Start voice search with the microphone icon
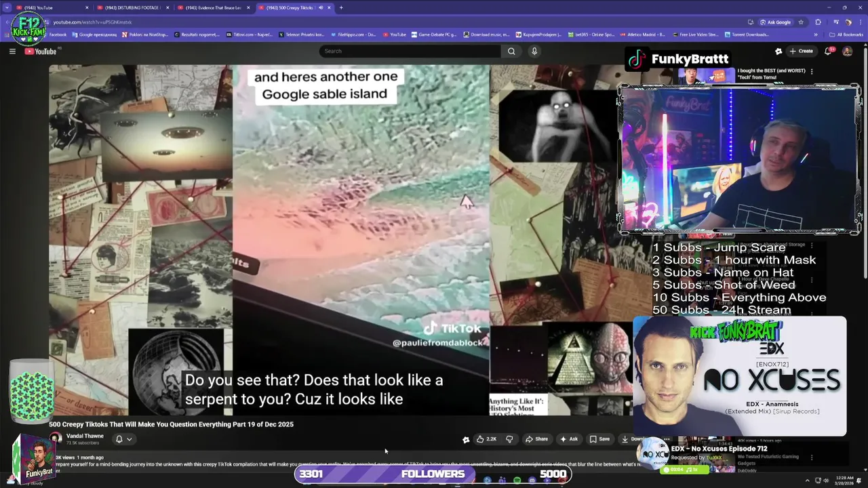 pos(534,51)
